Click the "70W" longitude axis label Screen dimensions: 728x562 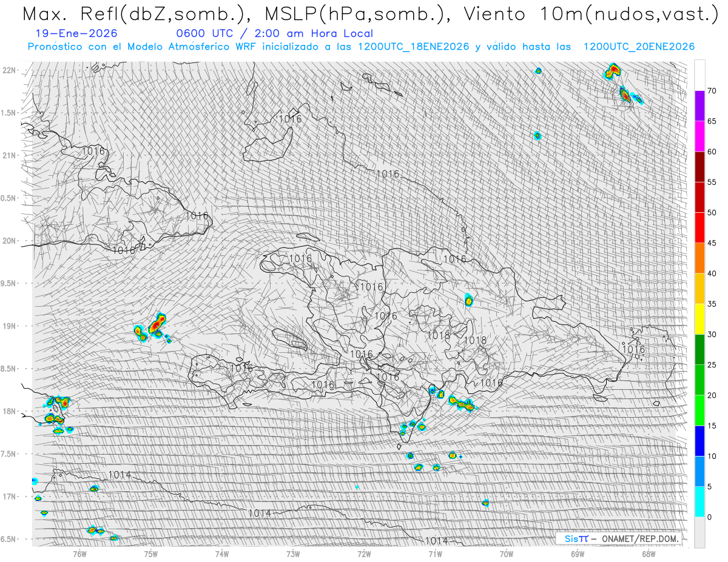[506, 554]
